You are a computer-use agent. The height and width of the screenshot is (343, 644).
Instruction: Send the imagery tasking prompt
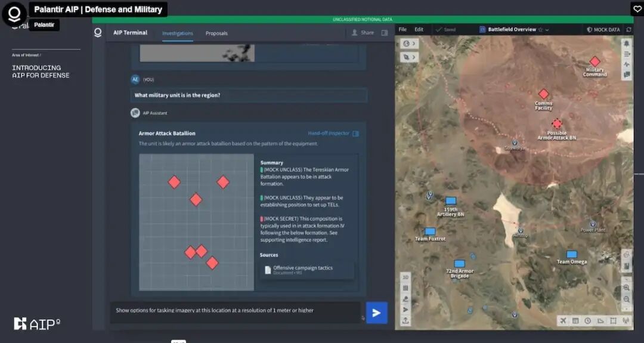[x=376, y=313]
